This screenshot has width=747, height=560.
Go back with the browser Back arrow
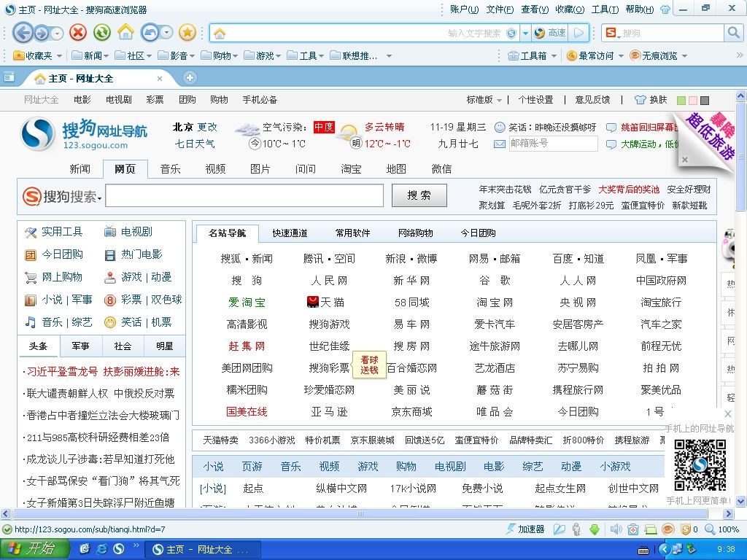click(23, 33)
